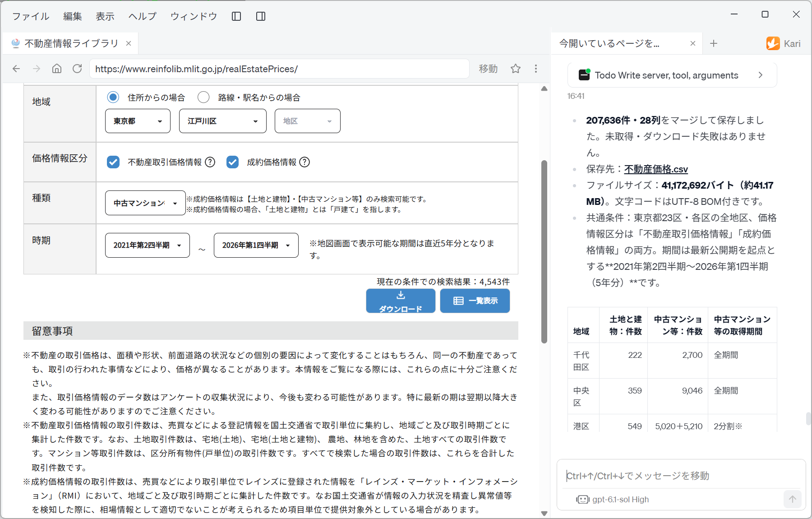
Task: Open the ウィンドウ menu
Action: click(x=194, y=16)
